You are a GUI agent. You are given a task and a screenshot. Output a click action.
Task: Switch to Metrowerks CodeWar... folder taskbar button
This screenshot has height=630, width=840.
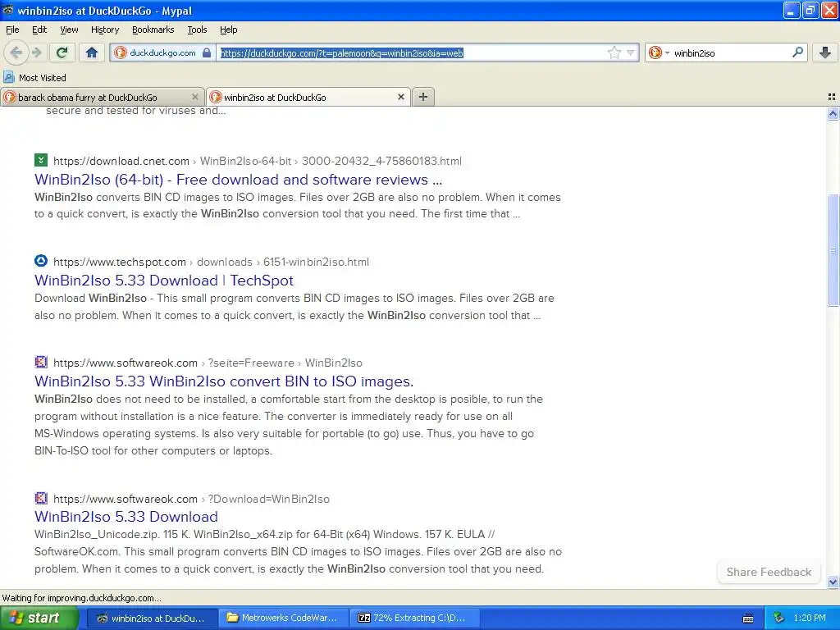coord(283,619)
